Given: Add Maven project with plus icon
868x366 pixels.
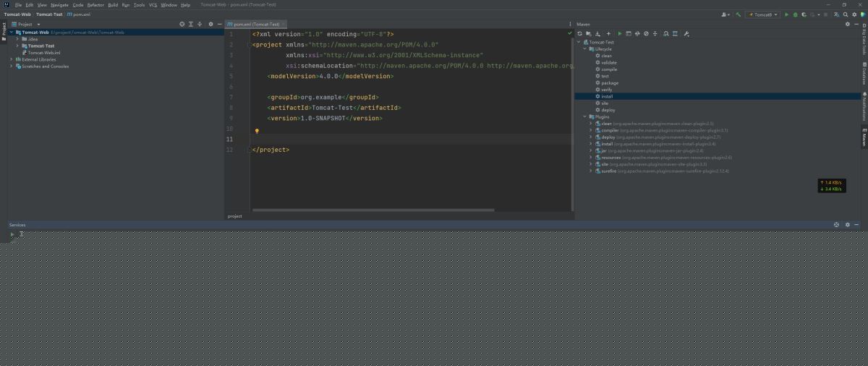Looking at the screenshot, I should pos(608,33).
